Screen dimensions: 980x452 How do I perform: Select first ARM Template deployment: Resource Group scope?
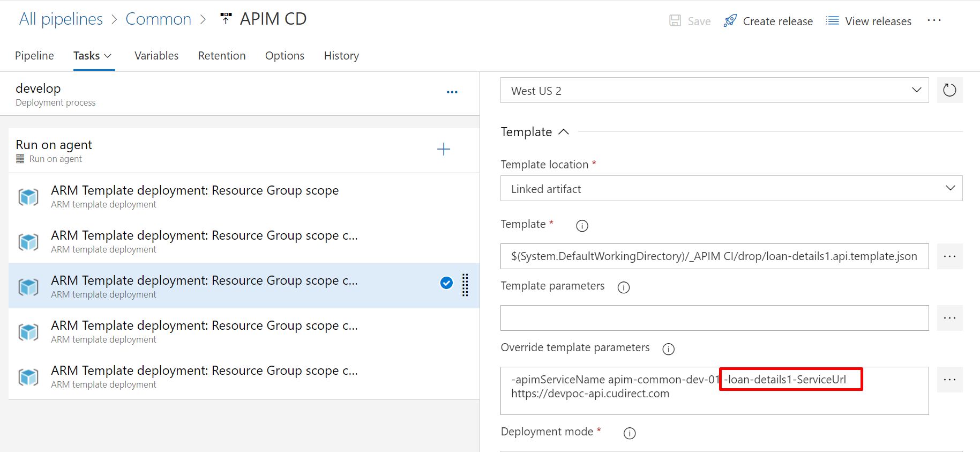tap(244, 196)
